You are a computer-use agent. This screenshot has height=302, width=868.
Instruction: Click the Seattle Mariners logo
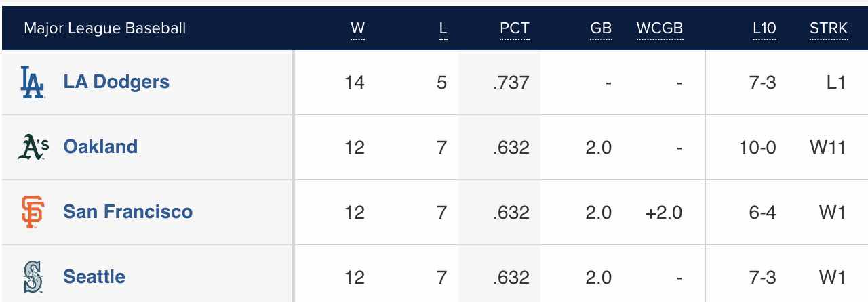(33, 276)
